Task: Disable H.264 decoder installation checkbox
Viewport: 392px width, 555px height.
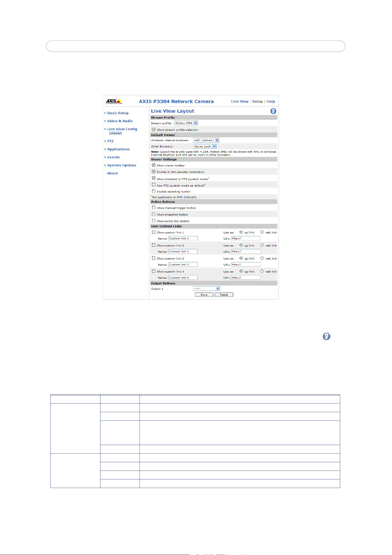Action: click(153, 172)
